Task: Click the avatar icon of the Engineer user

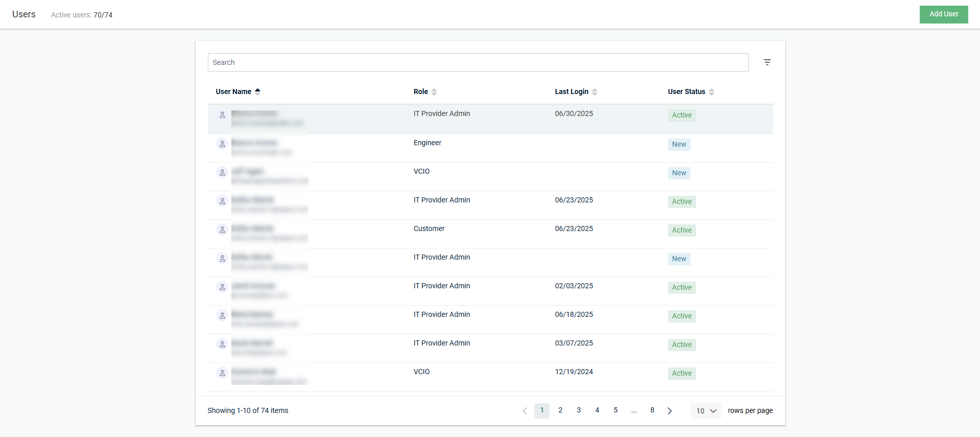Action: tap(222, 144)
